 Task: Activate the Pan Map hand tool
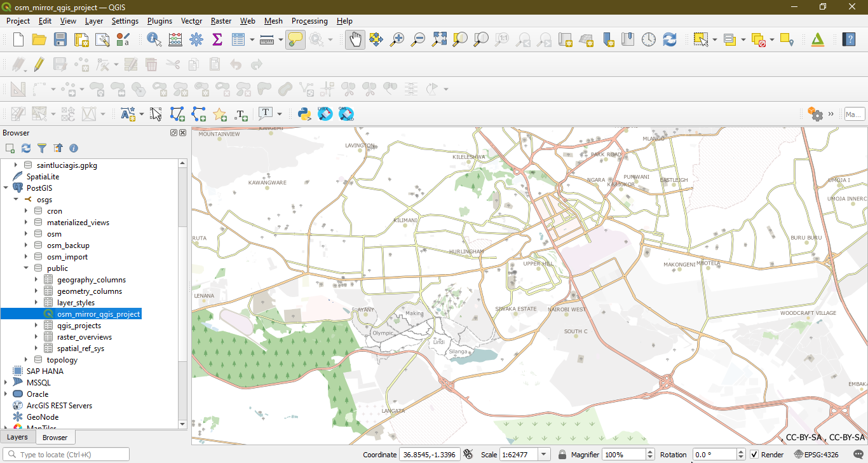355,39
